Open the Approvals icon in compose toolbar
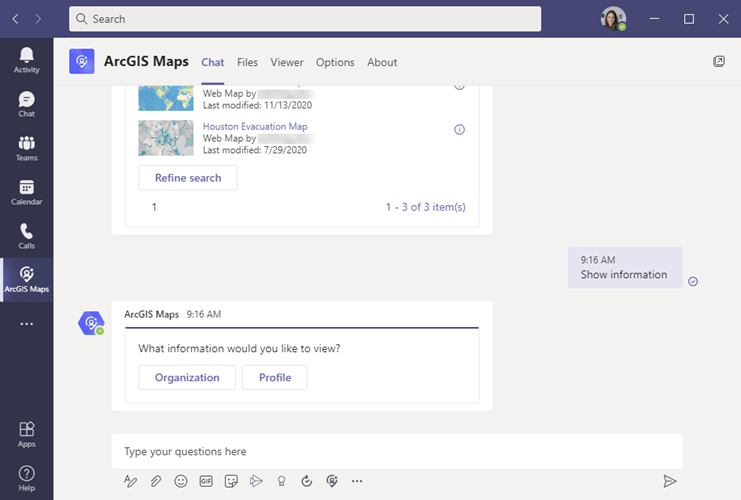Viewport: 741px width, 500px height. coord(307,481)
